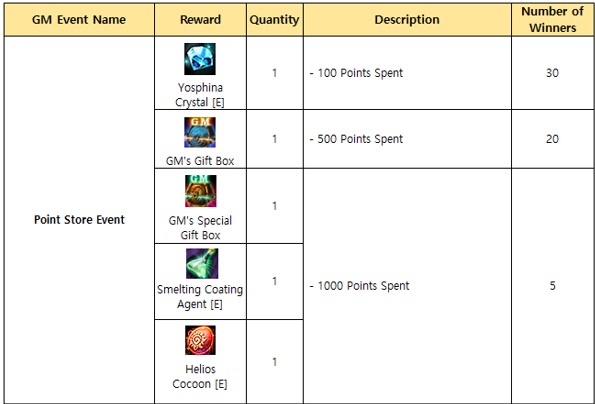Select the 30 winners cell
The image size is (595, 404).
(552, 73)
